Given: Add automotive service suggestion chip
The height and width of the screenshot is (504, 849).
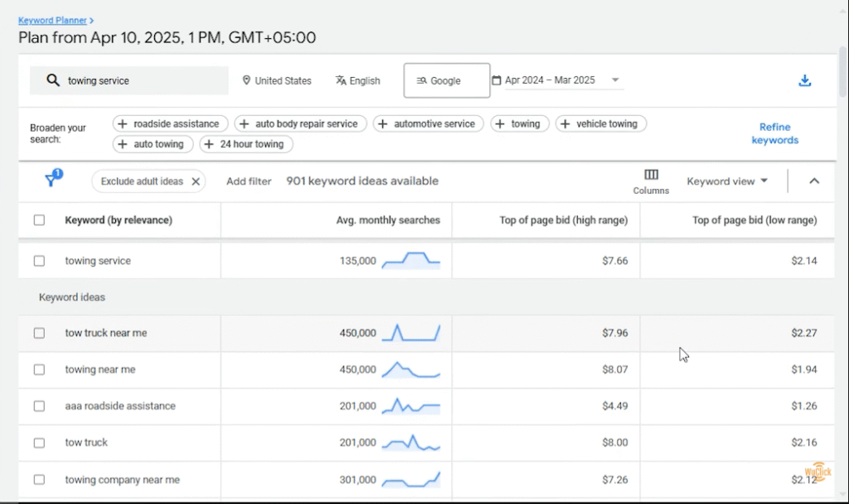Looking at the screenshot, I should point(429,124).
